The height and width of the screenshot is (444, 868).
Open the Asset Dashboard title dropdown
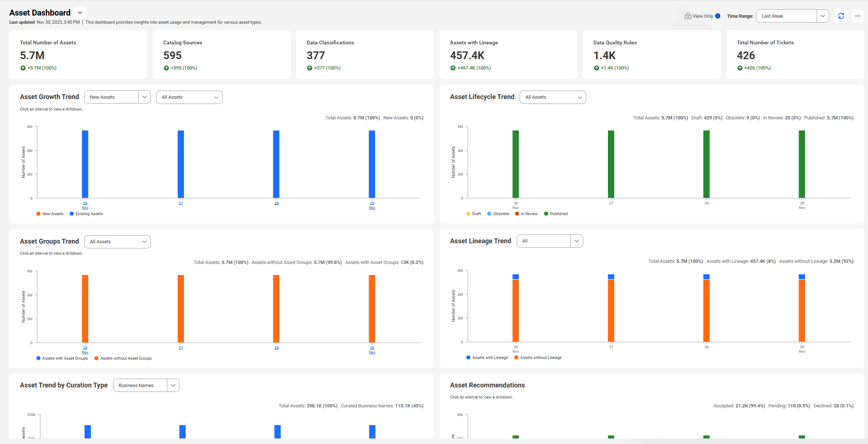[80, 13]
